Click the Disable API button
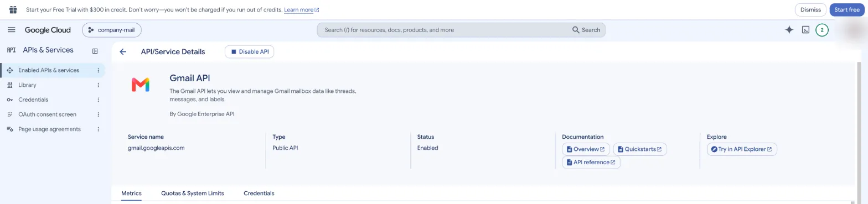This screenshot has width=868, height=204. tap(250, 51)
